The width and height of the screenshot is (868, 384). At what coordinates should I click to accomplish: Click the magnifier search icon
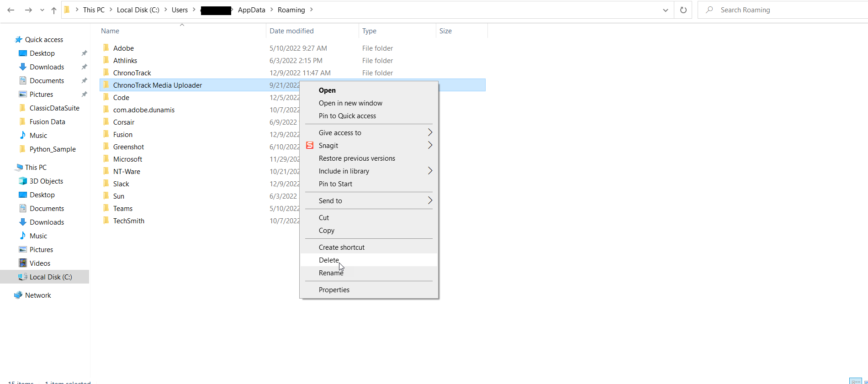pyautogui.click(x=709, y=10)
